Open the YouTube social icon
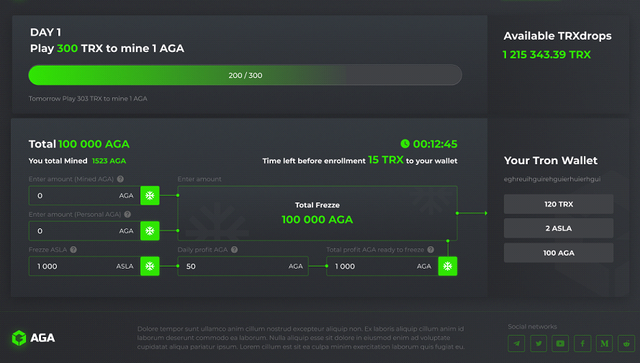The height and width of the screenshot is (363, 640). [x=560, y=343]
